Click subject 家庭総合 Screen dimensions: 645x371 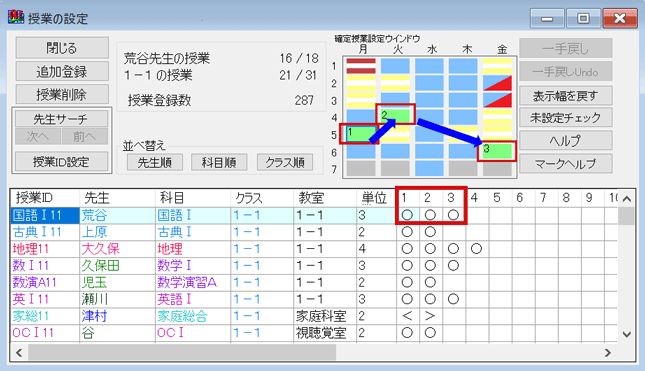point(182,316)
